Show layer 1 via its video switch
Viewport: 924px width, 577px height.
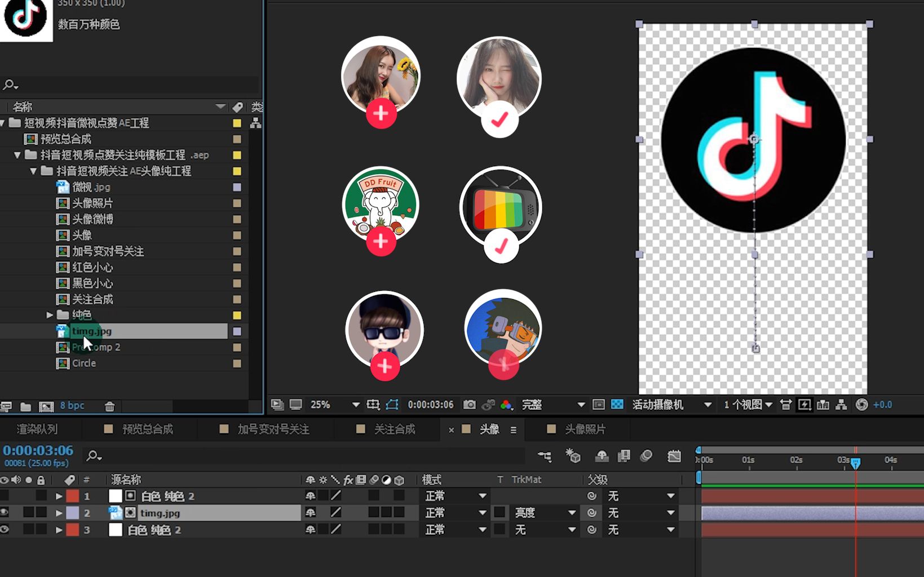pyautogui.click(x=5, y=495)
